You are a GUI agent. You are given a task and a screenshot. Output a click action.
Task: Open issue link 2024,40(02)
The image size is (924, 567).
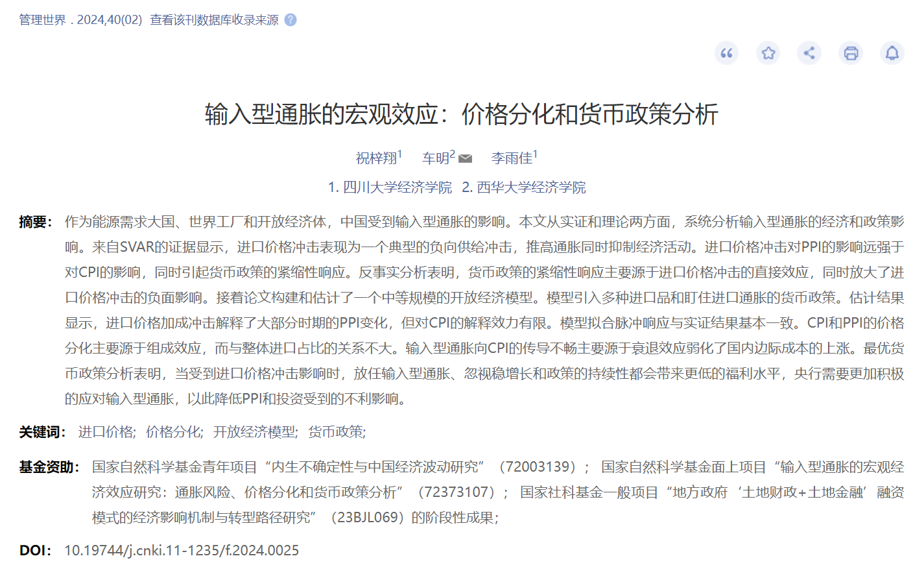coord(110,20)
